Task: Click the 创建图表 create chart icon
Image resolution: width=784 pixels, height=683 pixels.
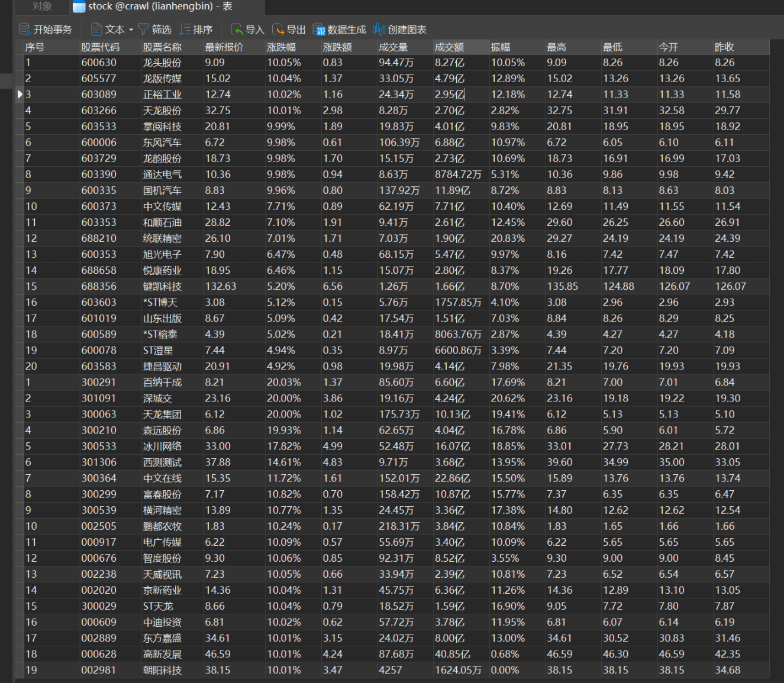Action: tap(379, 29)
